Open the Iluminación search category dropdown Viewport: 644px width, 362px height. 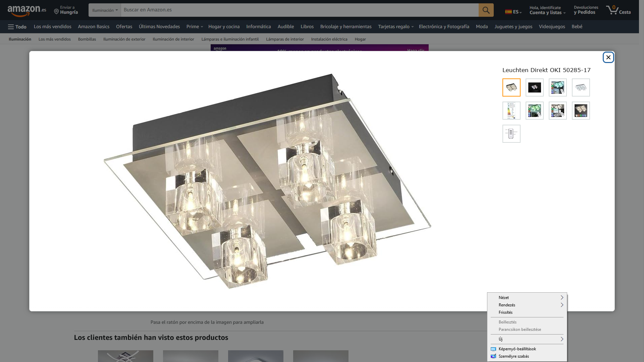pyautogui.click(x=105, y=10)
